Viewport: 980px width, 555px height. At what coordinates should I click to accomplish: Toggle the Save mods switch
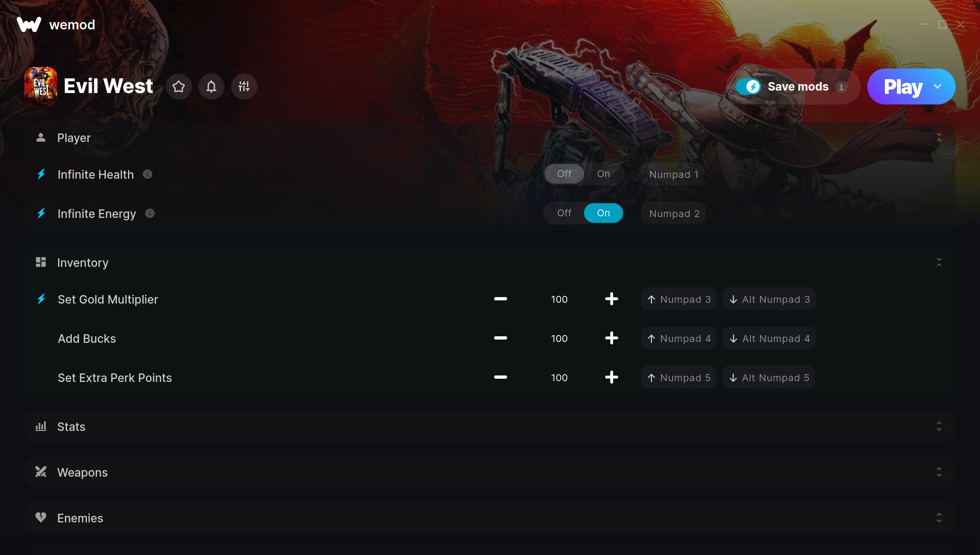[748, 87]
